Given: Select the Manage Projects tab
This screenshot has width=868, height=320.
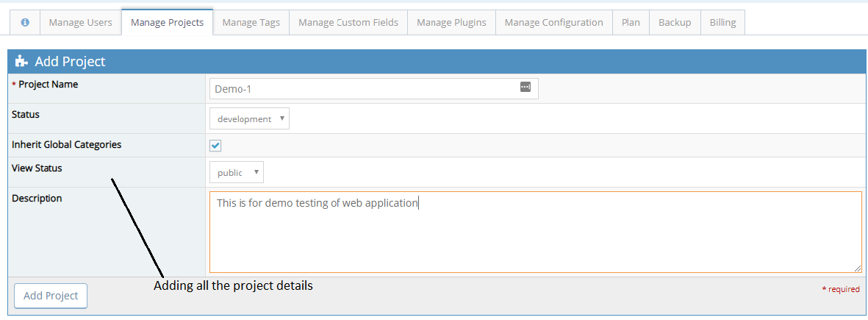Looking at the screenshot, I should 167,22.
